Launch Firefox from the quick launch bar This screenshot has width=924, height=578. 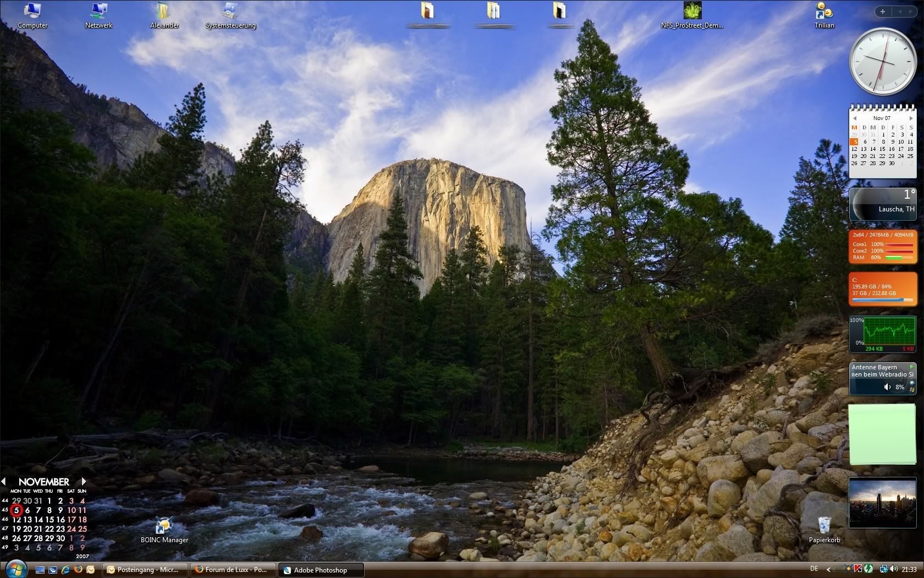pyautogui.click(x=78, y=570)
